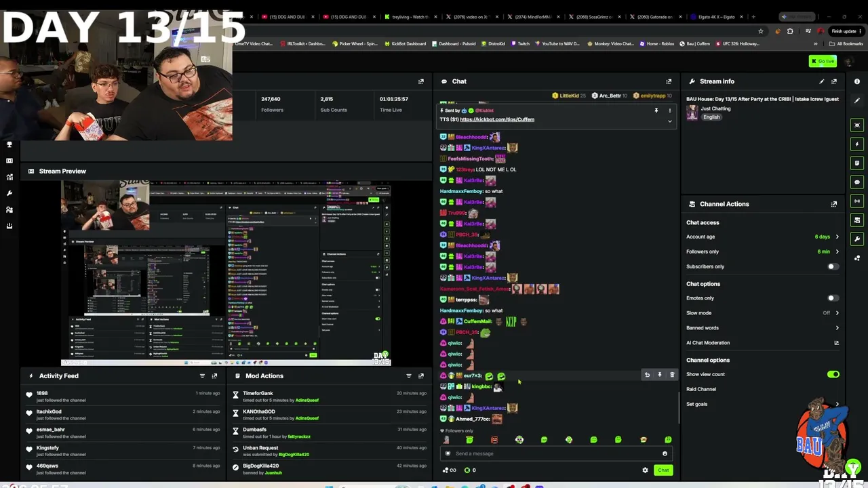The width and height of the screenshot is (868, 488).
Task: Switch to SosaGrimz browser tab
Action: (593, 17)
